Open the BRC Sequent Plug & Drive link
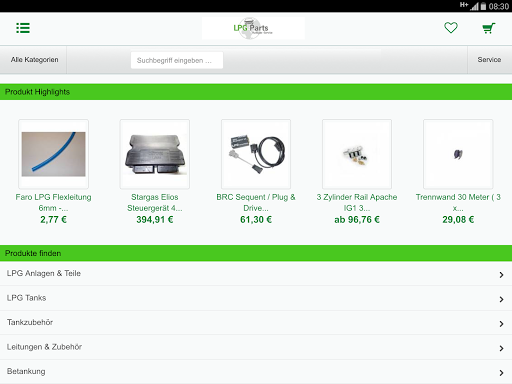This screenshot has width=512, height=384. (256, 202)
